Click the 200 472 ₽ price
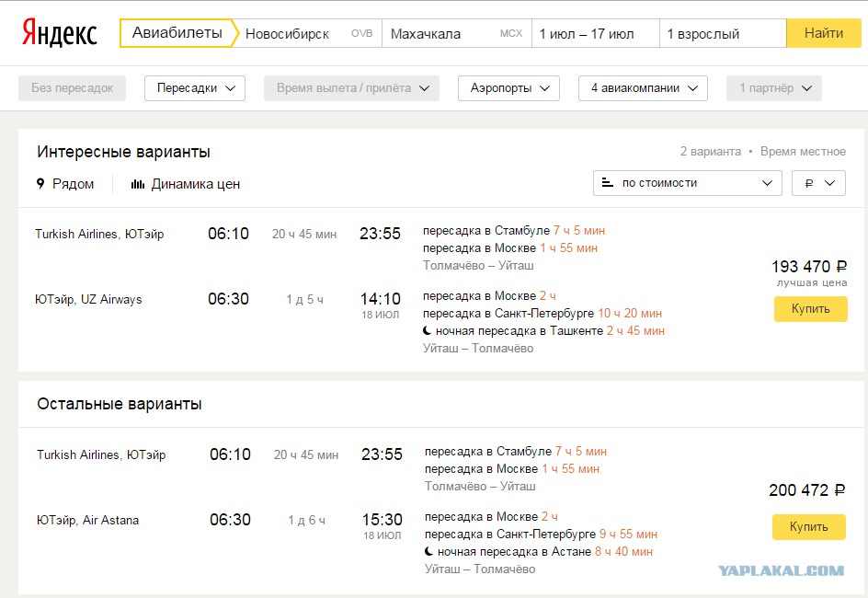Image resolution: width=868 pixels, height=598 pixels. pyautogui.click(x=807, y=490)
